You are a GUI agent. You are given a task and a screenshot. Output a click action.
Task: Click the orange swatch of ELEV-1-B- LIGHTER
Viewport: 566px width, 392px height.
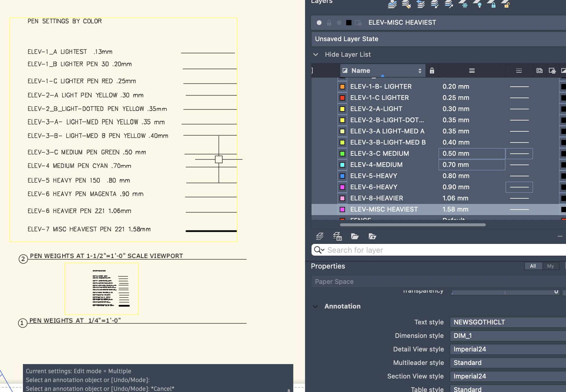(x=342, y=87)
